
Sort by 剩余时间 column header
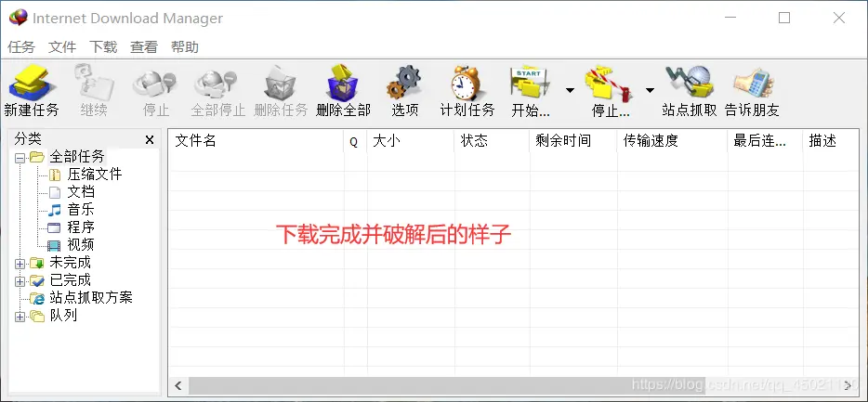pos(573,141)
